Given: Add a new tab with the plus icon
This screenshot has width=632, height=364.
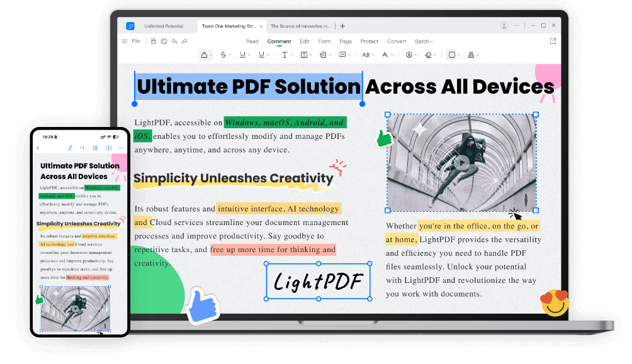Looking at the screenshot, I should [342, 26].
